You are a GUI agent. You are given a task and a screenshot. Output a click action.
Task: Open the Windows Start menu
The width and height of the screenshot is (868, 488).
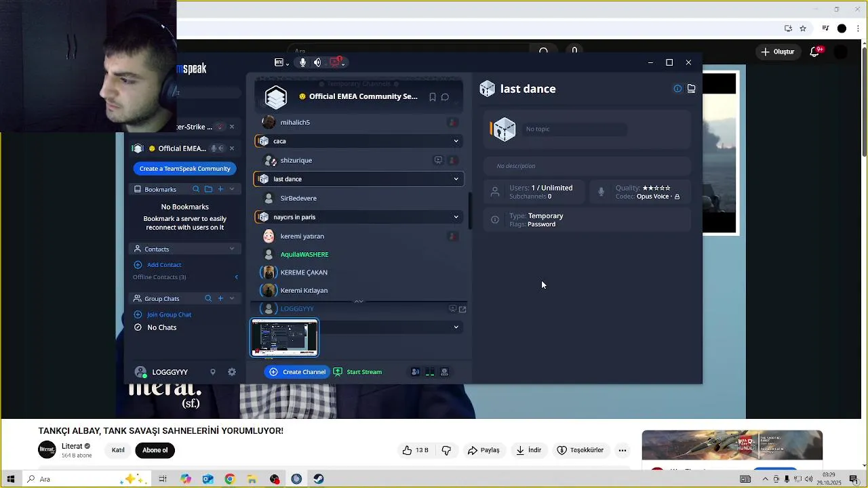click(x=10, y=479)
